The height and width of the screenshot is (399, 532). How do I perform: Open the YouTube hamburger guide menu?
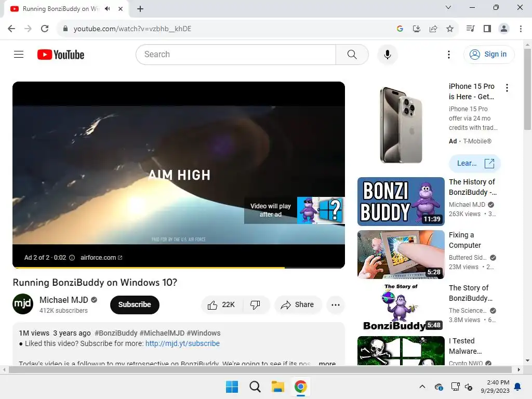(x=19, y=54)
